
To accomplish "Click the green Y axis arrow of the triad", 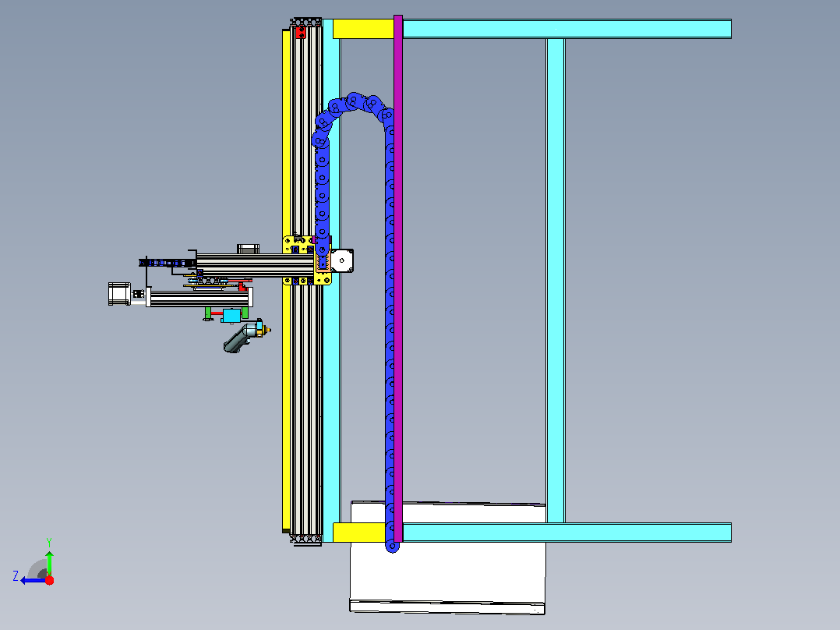I will (49, 563).
